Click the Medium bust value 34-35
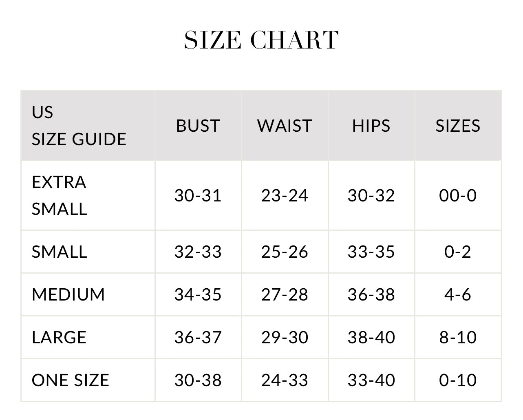 pyautogui.click(x=198, y=294)
